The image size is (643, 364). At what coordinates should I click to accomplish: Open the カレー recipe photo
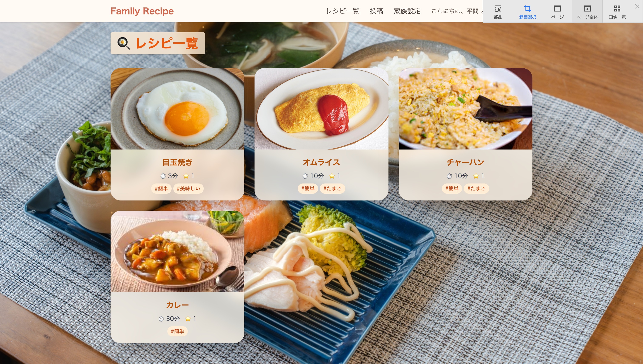tap(177, 251)
